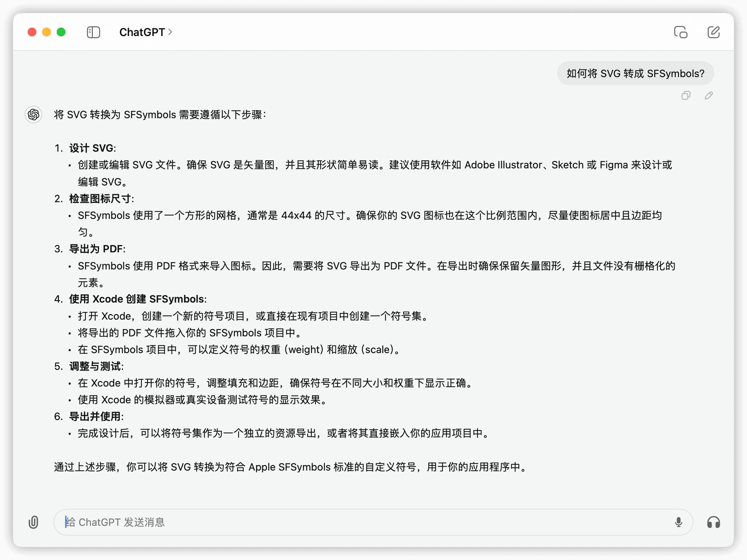Click the closing summary paragraph '通过上述步骤'
The height and width of the screenshot is (560, 747).
[290, 467]
